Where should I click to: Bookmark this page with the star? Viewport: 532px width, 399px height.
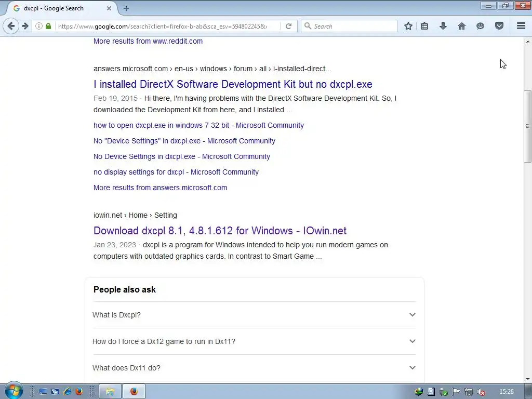408,26
